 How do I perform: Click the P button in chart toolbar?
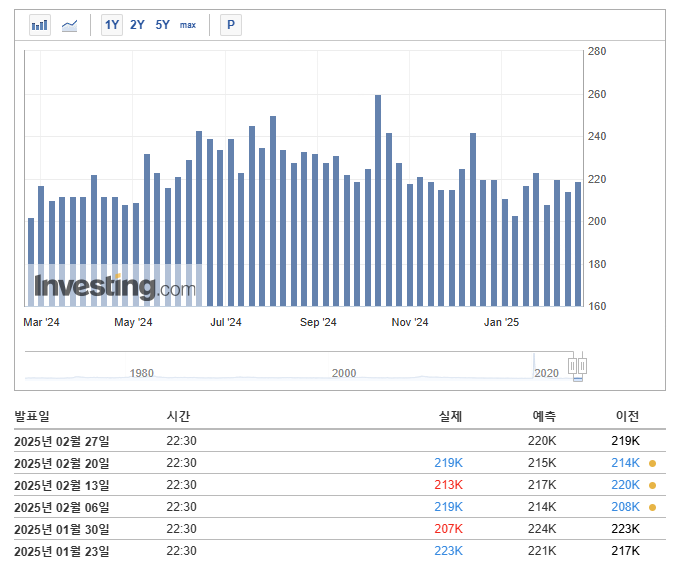point(231,25)
